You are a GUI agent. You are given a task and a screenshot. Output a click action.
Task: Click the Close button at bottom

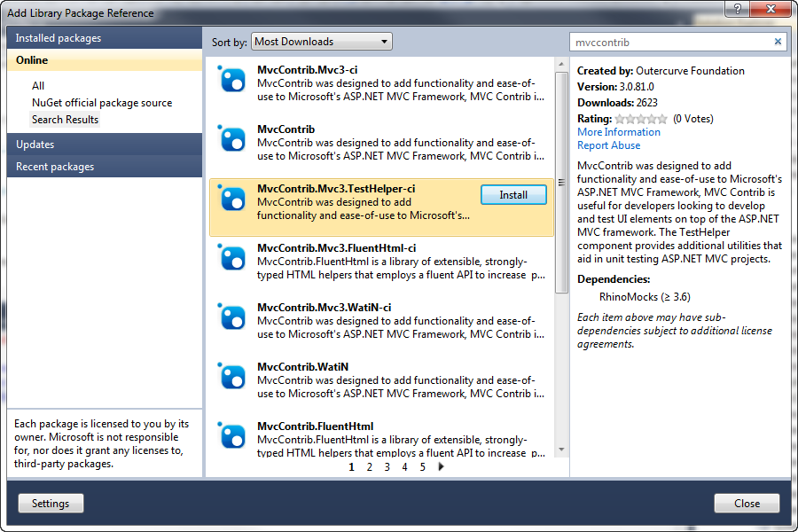pyautogui.click(x=747, y=504)
